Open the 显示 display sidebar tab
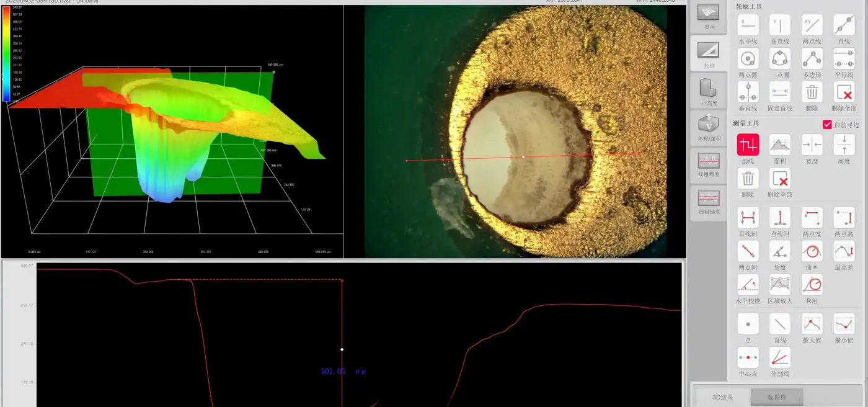 point(709,17)
